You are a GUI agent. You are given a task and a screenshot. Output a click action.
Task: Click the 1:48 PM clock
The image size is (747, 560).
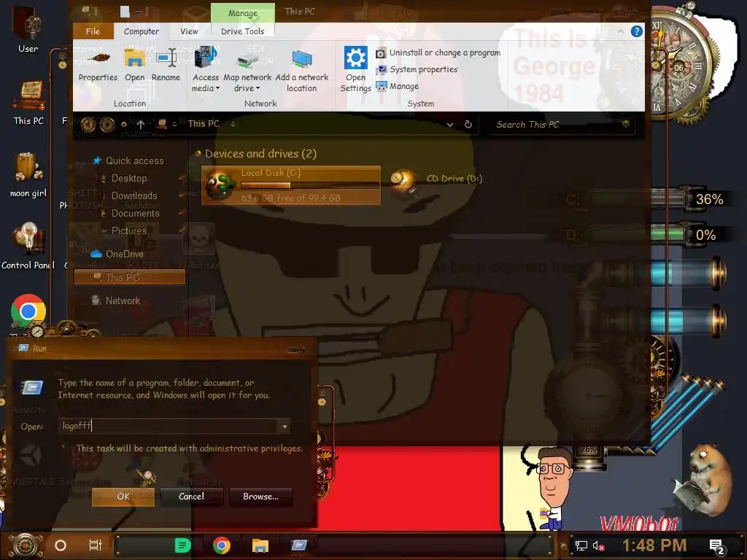(x=654, y=545)
